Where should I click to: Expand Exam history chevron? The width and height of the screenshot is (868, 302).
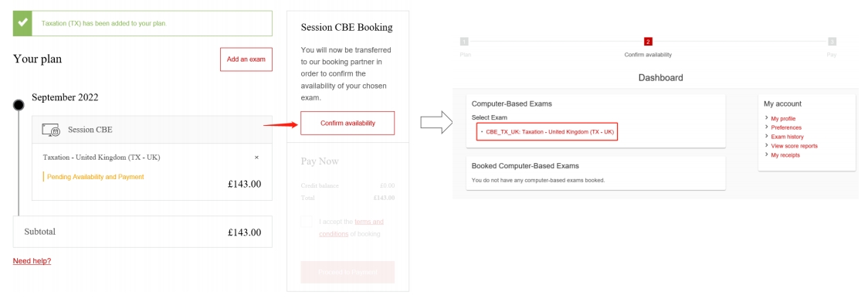(766, 136)
